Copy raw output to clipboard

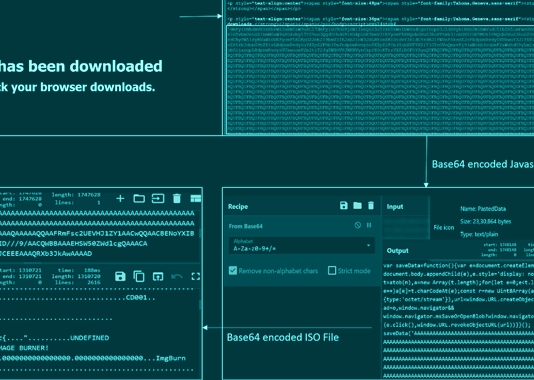[x=139, y=276]
